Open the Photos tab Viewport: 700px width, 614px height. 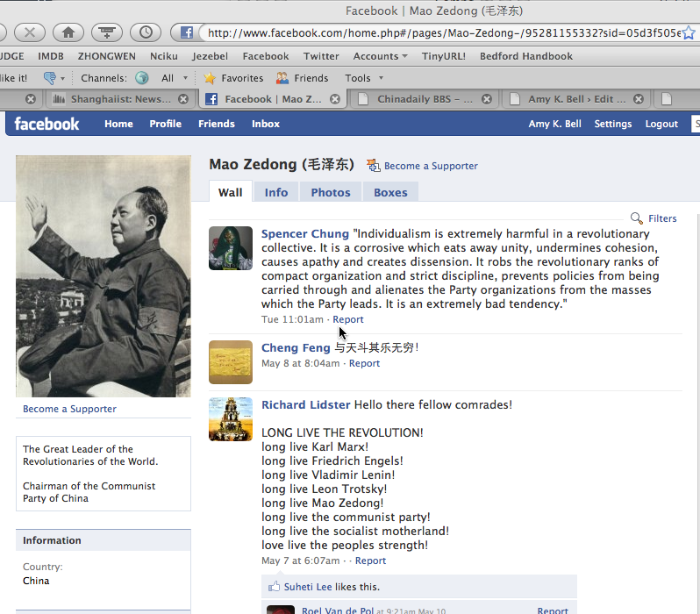331,192
